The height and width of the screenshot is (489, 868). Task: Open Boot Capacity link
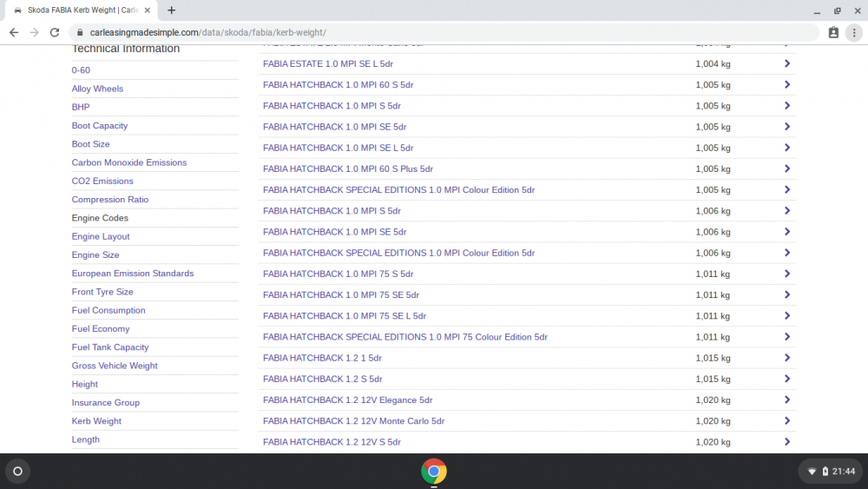pyautogui.click(x=100, y=126)
